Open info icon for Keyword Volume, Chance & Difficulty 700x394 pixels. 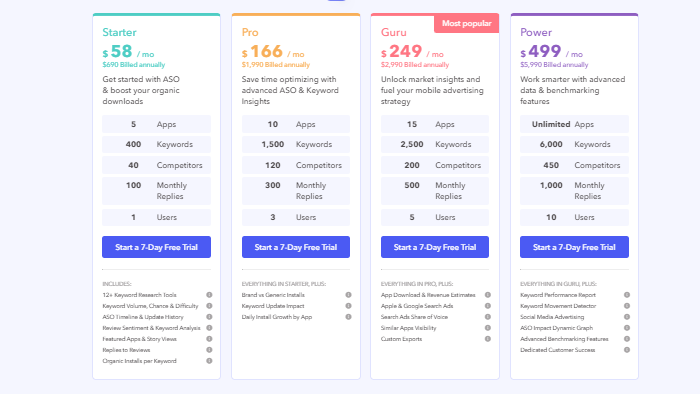click(209, 306)
